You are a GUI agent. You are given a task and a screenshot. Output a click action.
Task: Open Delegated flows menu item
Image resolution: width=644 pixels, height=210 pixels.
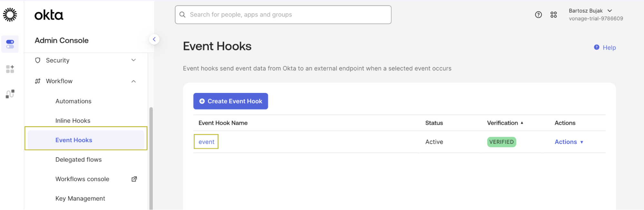coord(79,160)
